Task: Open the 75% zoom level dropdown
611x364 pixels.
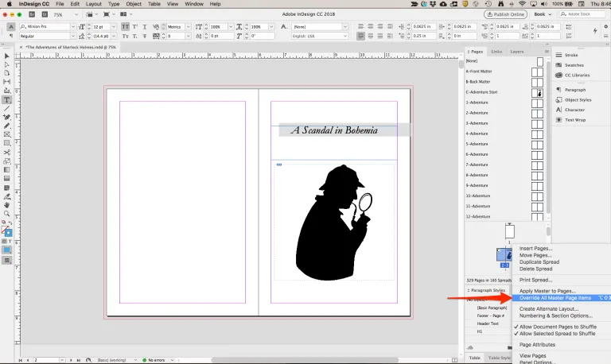Action: pyautogui.click(x=76, y=14)
